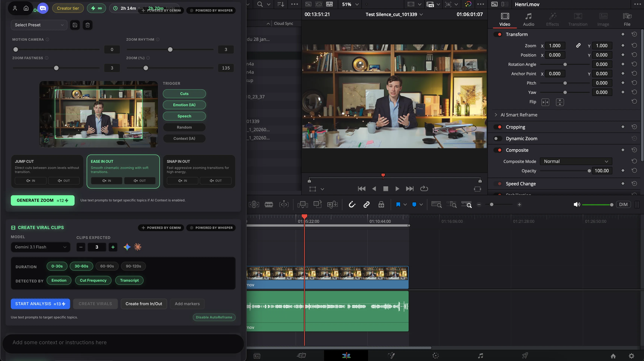Open the 51% viewer zoom dropdown
This screenshot has width=644, height=361.
350,4
